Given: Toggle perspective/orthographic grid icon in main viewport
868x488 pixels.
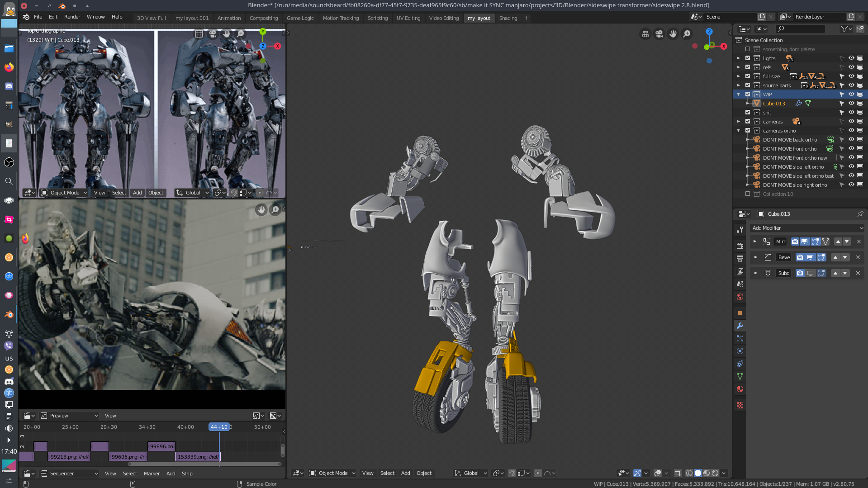Looking at the screenshot, I should click(x=645, y=34).
